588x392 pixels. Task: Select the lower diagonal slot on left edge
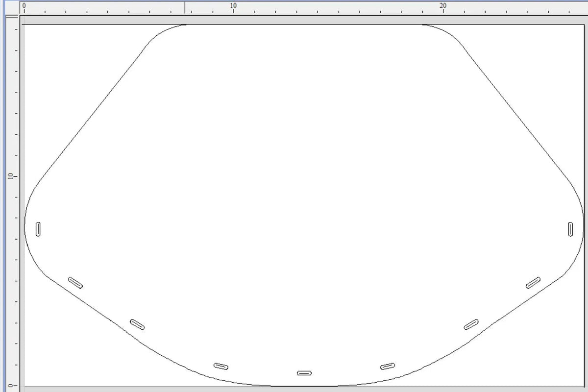(x=137, y=324)
